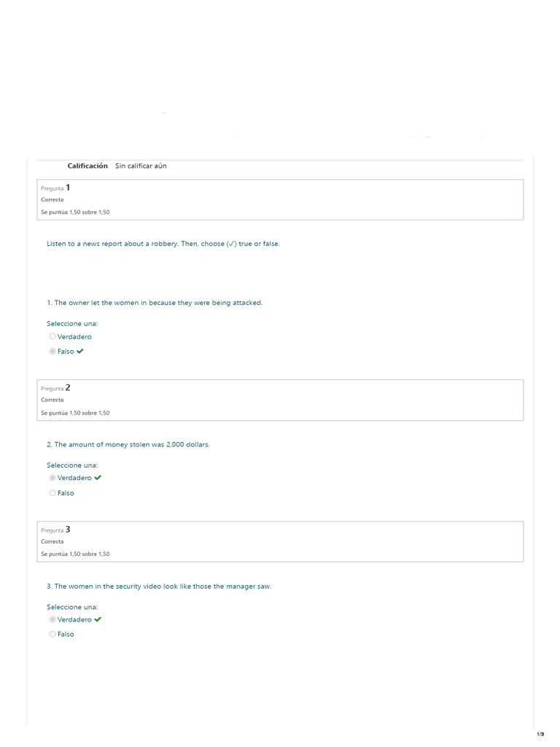Click the '2,000 dollars' question text

tap(128, 444)
